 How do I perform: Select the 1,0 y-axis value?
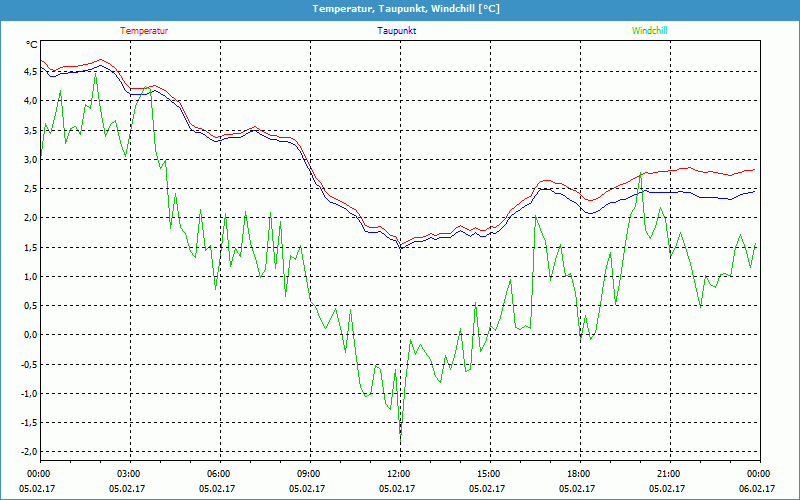pos(31,277)
